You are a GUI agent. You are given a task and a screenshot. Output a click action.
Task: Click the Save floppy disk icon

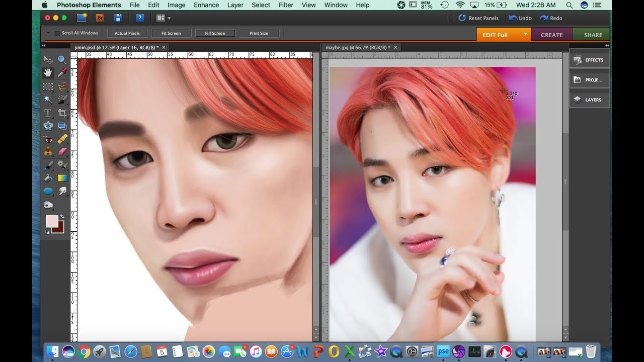[x=118, y=18]
